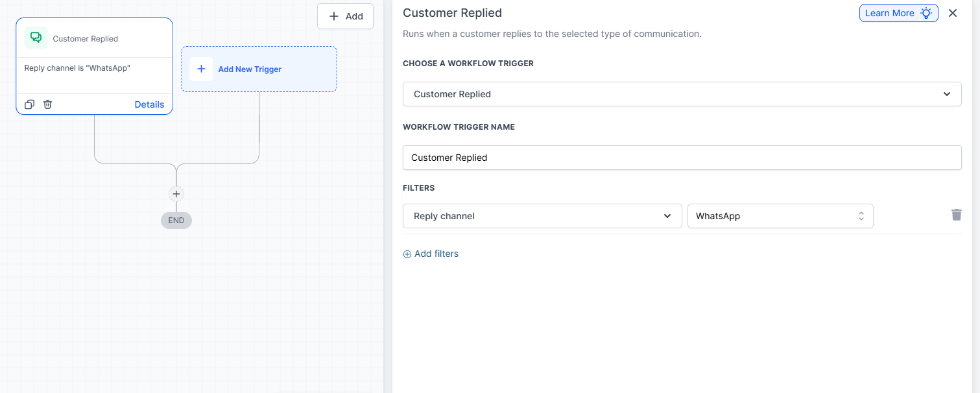Add a step using the plus node above END
The width and height of the screenshot is (980, 393).
point(176,194)
